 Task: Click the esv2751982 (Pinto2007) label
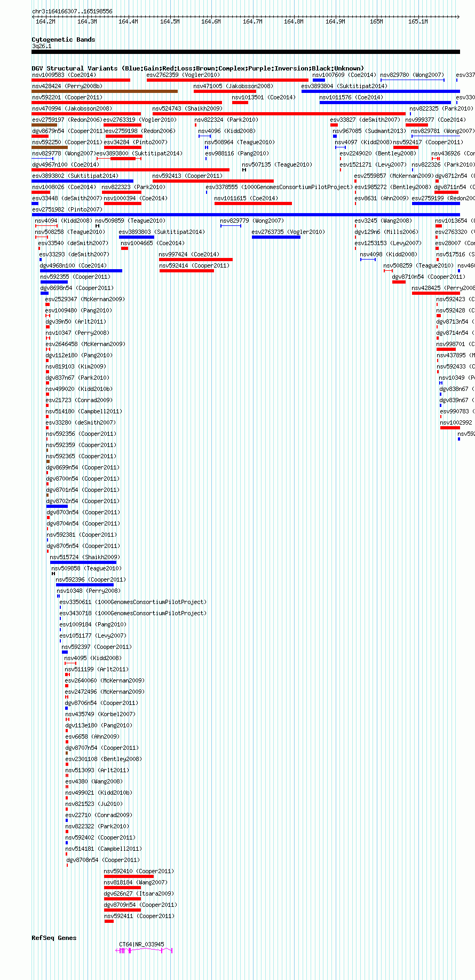(x=67, y=209)
